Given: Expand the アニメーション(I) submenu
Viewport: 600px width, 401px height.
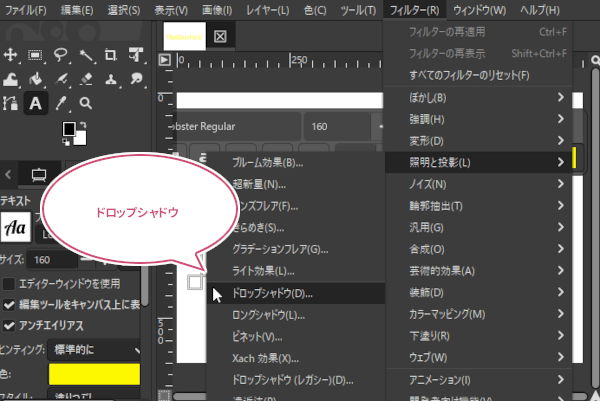Looking at the screenshot, I should click(x=478, y=380).
